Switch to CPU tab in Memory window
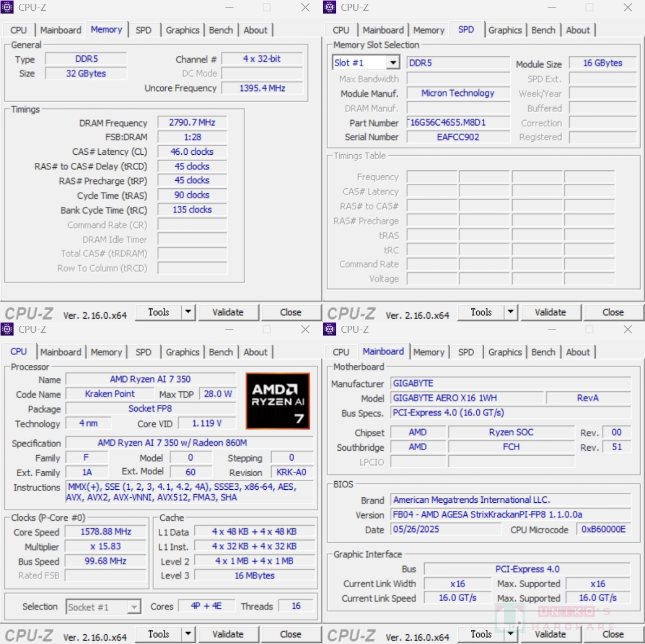This screenshot has height=644, width=645. (18, 30)
